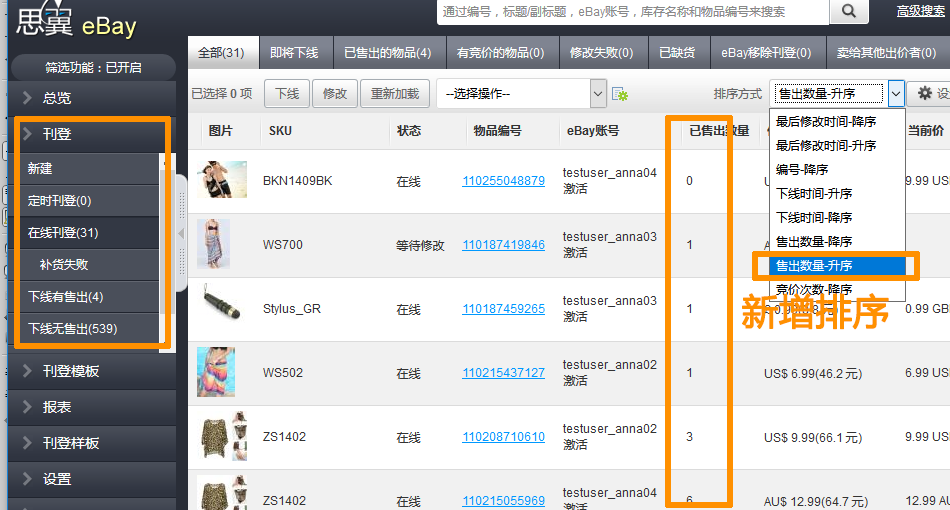
Task: Click the 重新加载 button
Action: coord(394,94)
